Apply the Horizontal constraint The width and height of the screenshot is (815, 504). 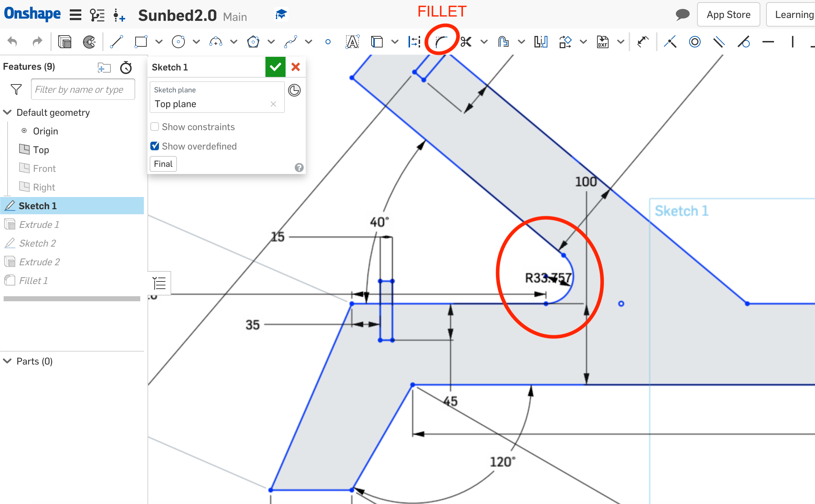[768, 42]
